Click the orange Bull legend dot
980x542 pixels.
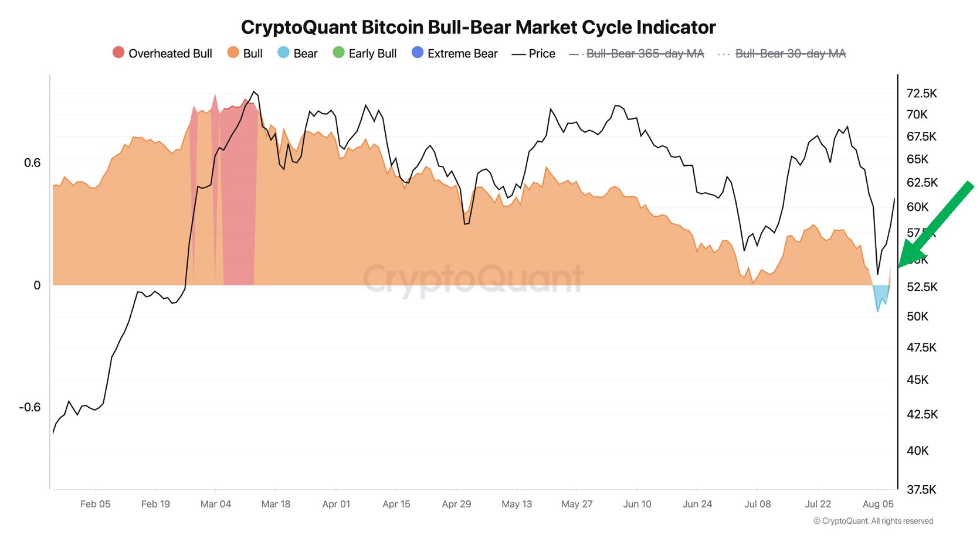click(233, 53)
